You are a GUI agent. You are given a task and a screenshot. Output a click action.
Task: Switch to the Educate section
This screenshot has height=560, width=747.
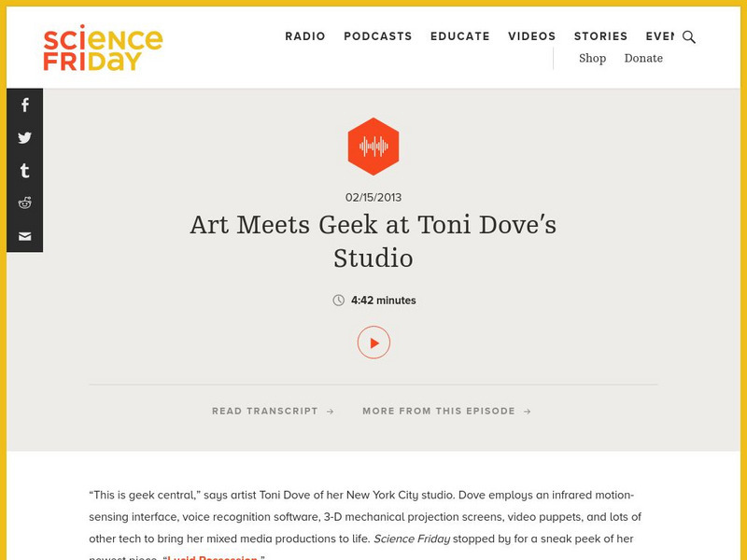[x=459, y=36]
